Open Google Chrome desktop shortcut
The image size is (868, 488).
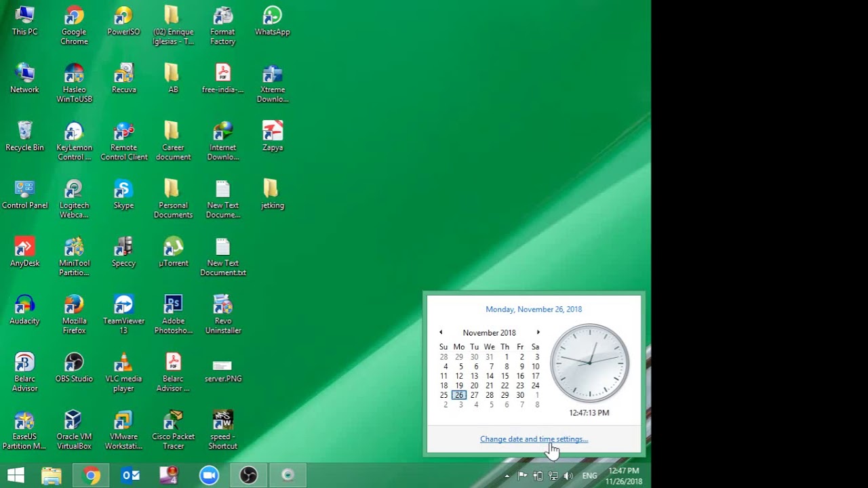coord(74,26)
